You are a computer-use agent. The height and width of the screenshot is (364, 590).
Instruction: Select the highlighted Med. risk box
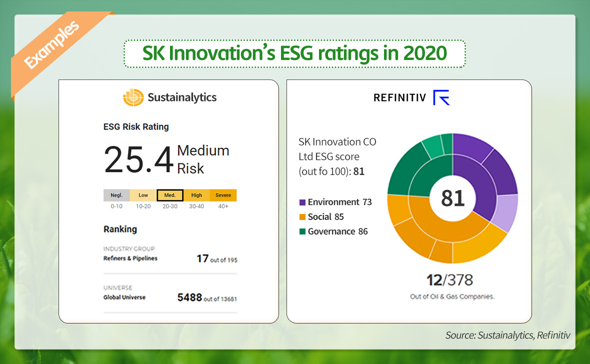point(170,195)
